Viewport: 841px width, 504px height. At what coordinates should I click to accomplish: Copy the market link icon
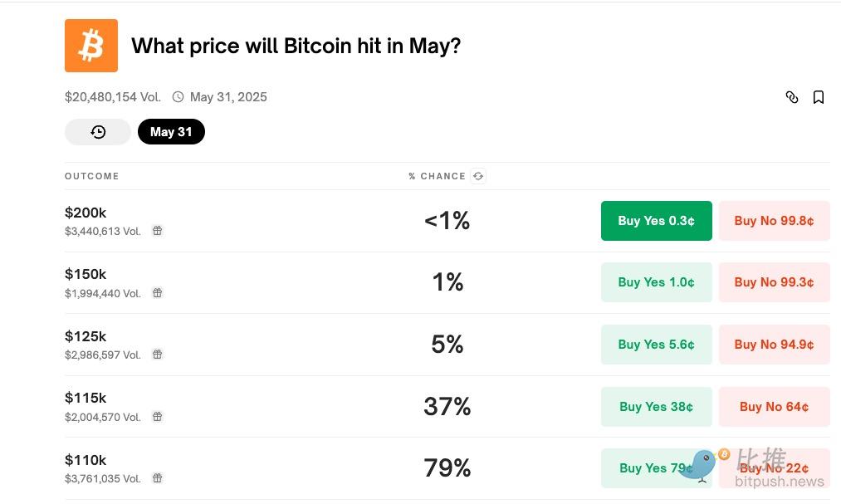coord(792,97)
